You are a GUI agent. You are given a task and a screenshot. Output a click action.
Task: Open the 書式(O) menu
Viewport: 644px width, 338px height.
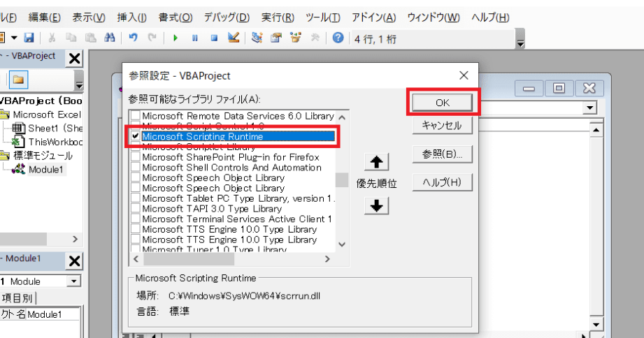click(x=176, y=17)
